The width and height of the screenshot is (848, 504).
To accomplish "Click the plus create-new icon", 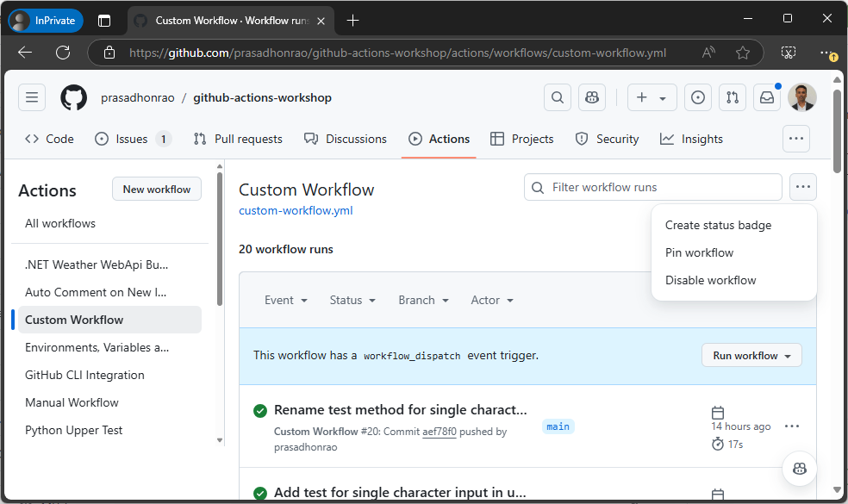I will click(641, 97).
